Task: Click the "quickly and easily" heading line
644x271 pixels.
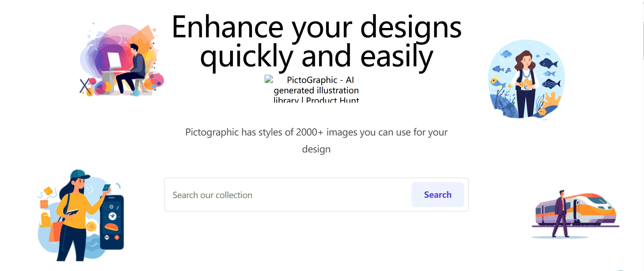Action: pyautogui.click(x=316, y=56)
